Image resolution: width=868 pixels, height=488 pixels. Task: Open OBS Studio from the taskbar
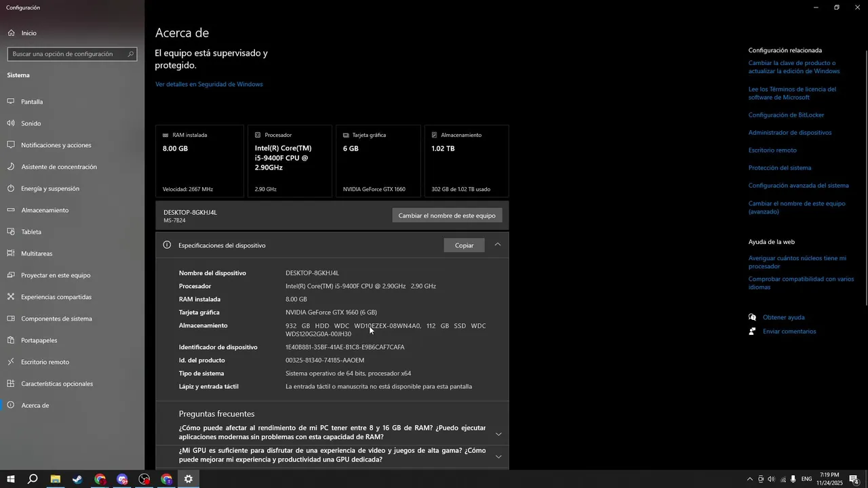144,479
